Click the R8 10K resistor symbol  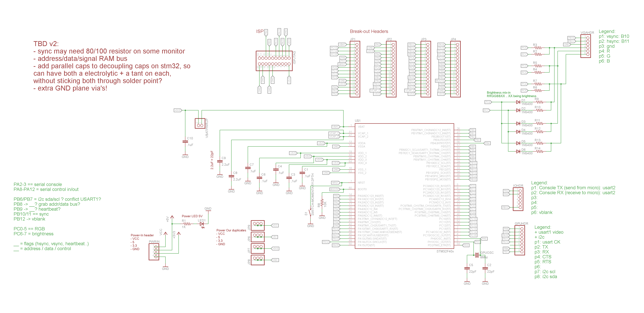coord(322,202)
